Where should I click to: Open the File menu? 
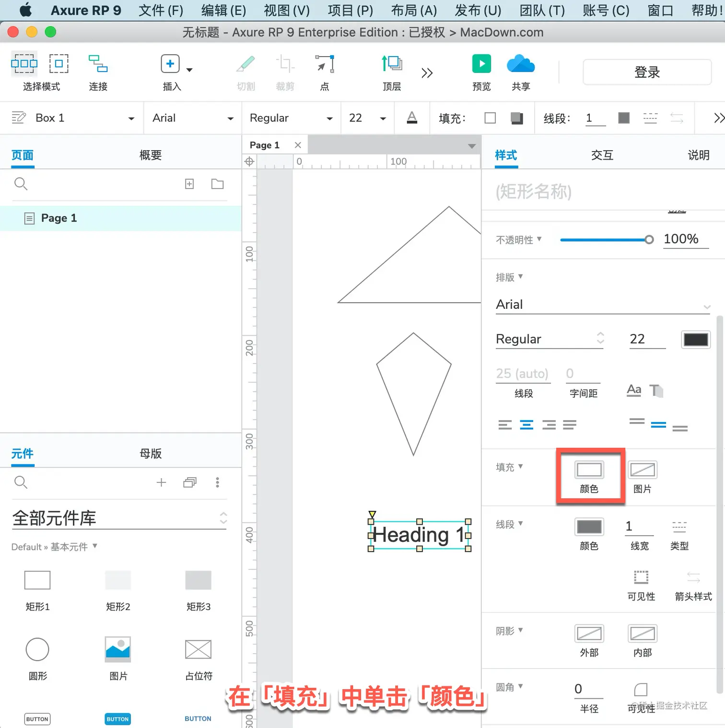(161, 10)
